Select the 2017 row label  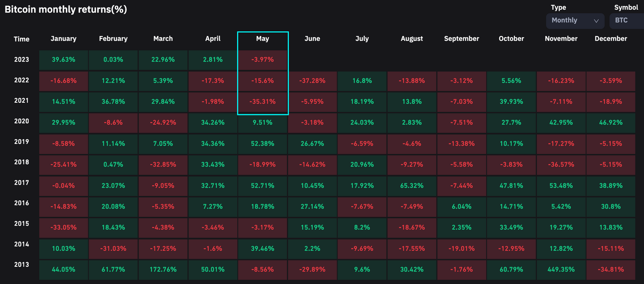pos(21,182)
